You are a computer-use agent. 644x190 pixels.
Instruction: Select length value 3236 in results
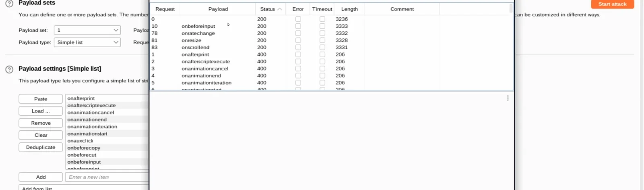coord(342,19)
